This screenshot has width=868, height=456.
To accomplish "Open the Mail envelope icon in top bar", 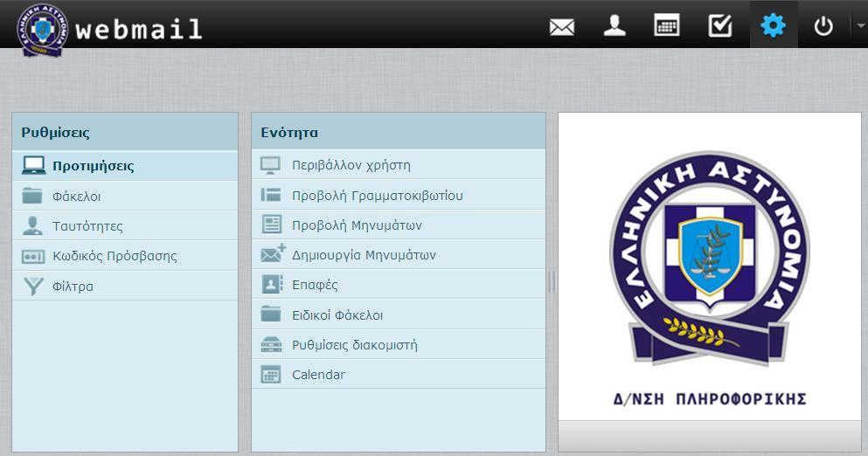I will pos(561,26).
